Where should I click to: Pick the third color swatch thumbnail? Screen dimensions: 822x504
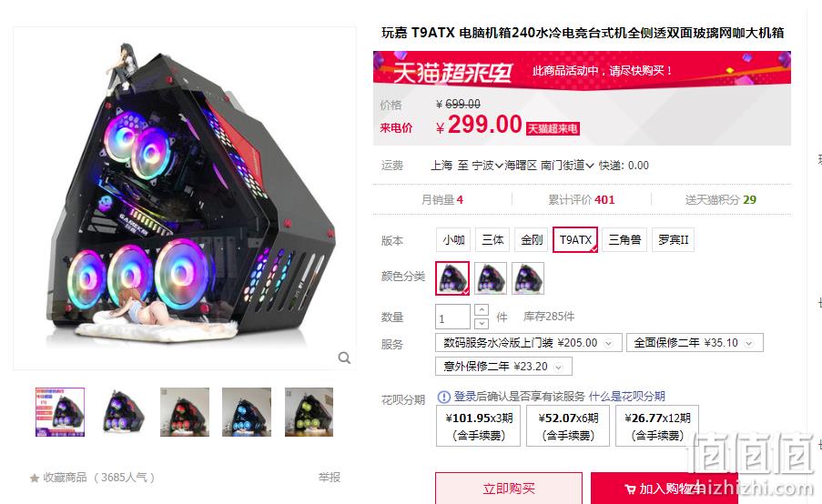click(x=528, y=278)
